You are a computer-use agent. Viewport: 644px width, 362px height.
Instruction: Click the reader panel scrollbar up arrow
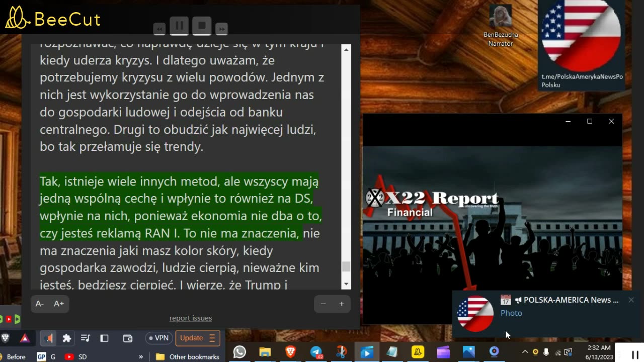coord(346,49)
